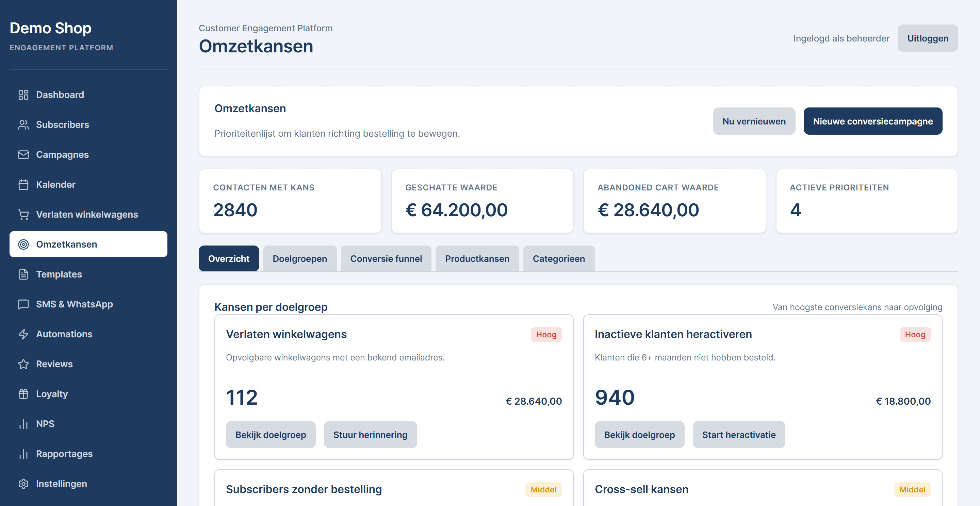980x506 pixels.
Task: Click Middel badge on Cross-sell kansen card
Action: [x=912, y=490]
